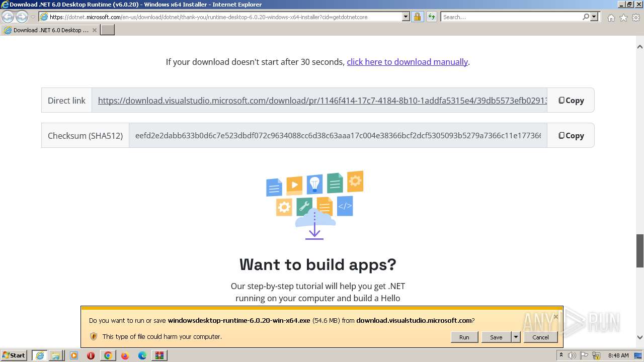This screenshot has height=362, width=644.
Task: Open Windows Explorer folder from the taskbar
Action: coord(56,355)
